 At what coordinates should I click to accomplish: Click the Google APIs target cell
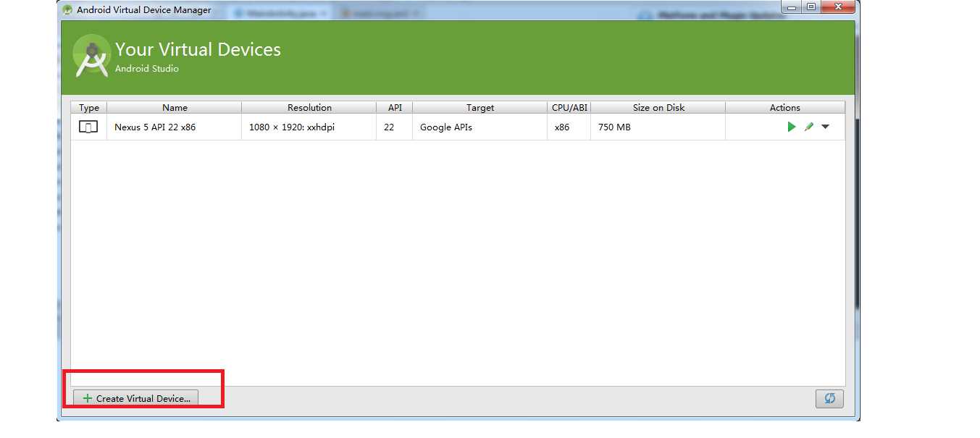tap(480, 127)
